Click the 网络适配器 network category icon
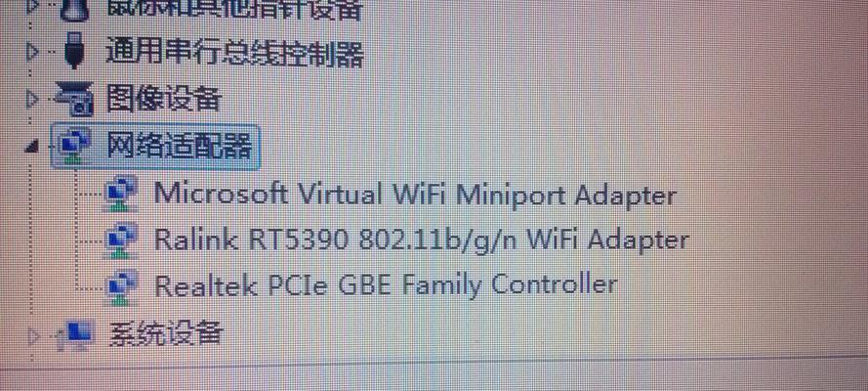The height and width of the screenshot is (391, 868). click(73, 147)
